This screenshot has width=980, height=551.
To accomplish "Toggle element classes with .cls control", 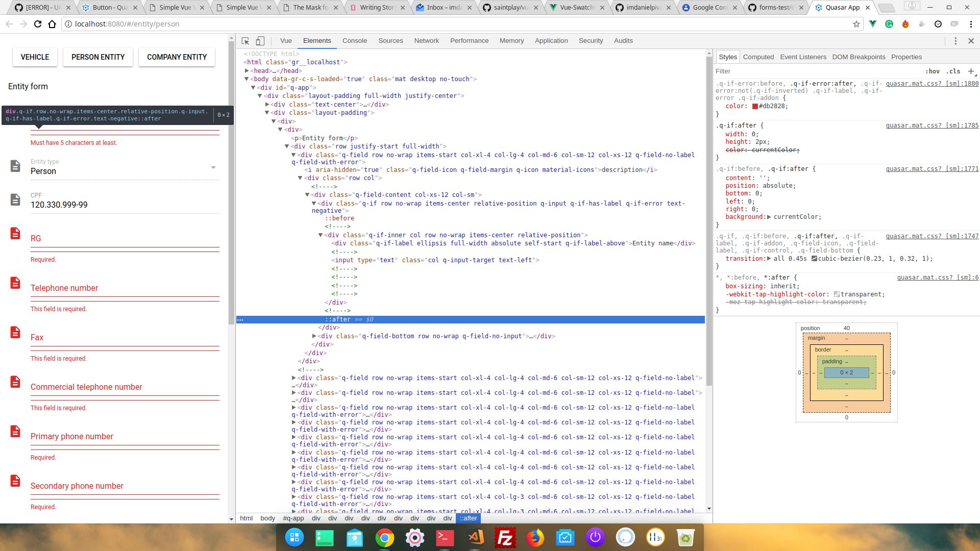I will [x=953, y=71].
